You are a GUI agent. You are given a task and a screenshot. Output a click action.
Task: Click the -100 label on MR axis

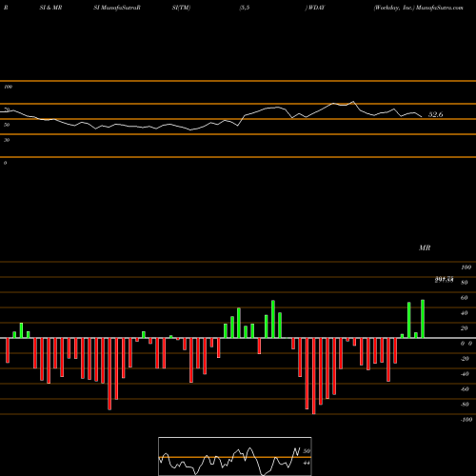coord(466,420)
